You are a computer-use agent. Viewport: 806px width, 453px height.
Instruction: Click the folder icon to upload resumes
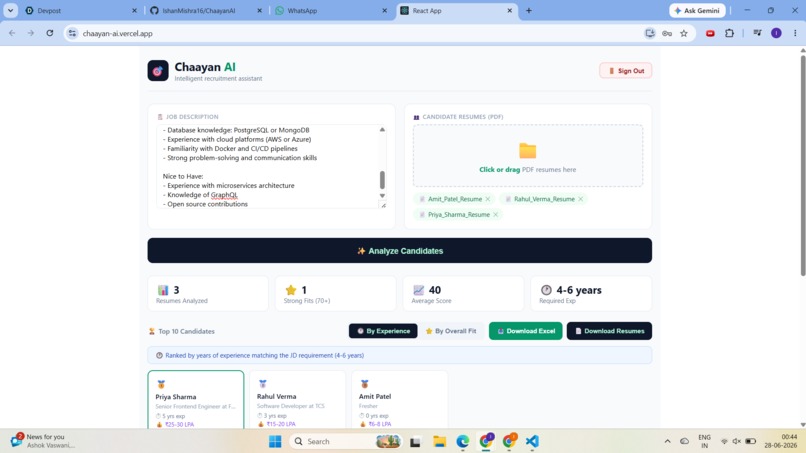527,151
